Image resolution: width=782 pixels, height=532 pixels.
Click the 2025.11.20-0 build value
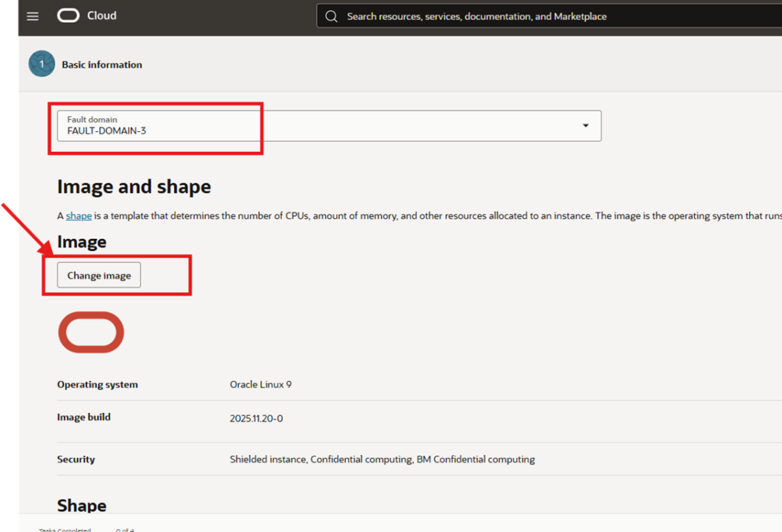pyautogui.click(x=256, y=418)
